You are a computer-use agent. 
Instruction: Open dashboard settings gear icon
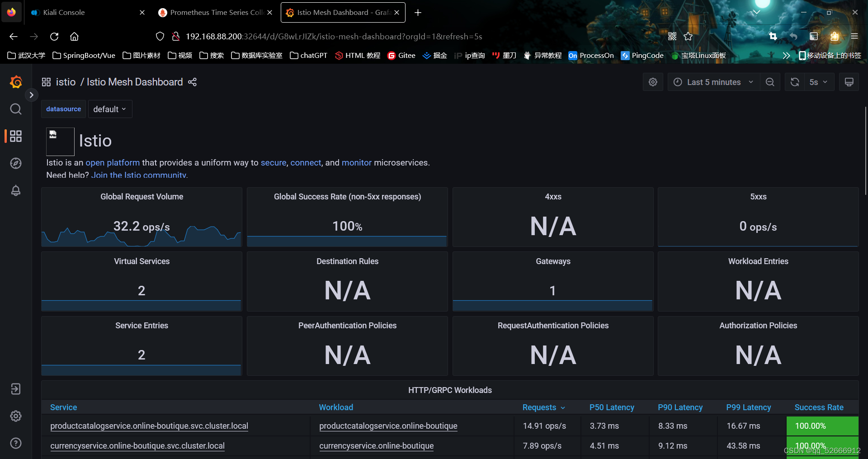point(653,82)
